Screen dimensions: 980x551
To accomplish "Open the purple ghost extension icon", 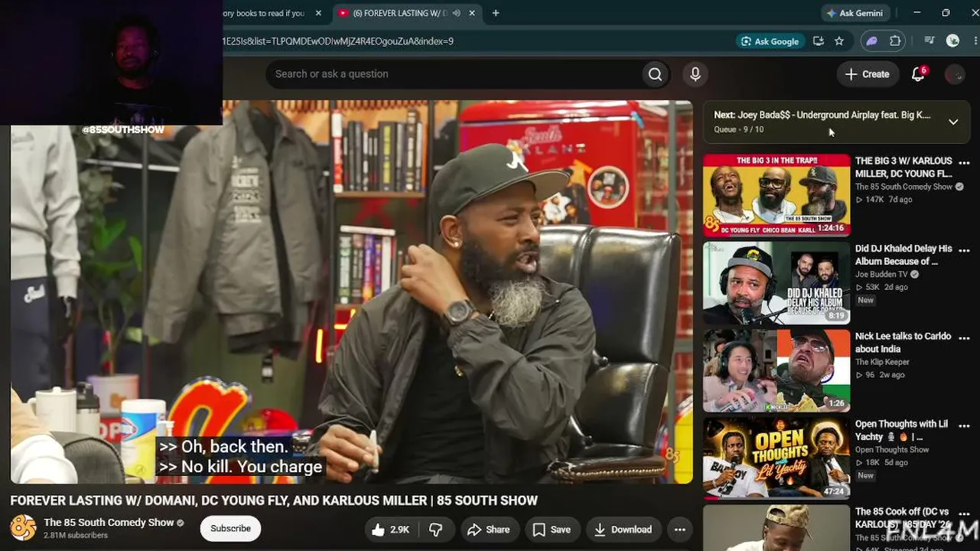I will click(x=871, y=41).
